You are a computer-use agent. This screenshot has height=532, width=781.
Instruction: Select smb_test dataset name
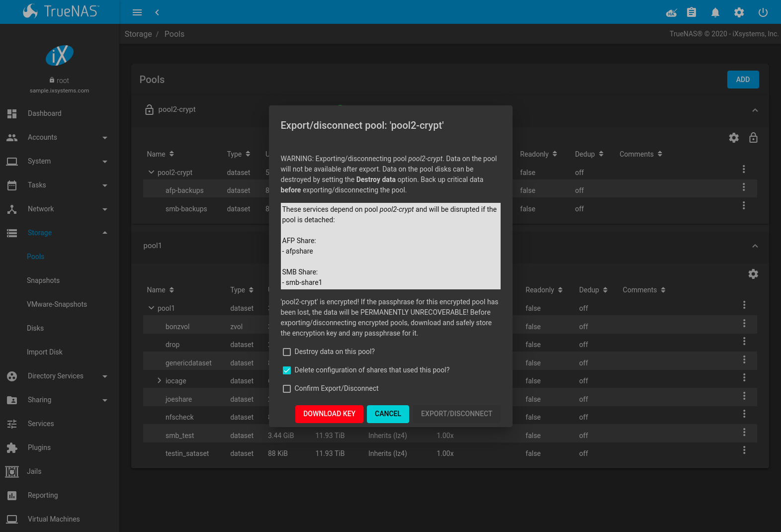point(179,436)
